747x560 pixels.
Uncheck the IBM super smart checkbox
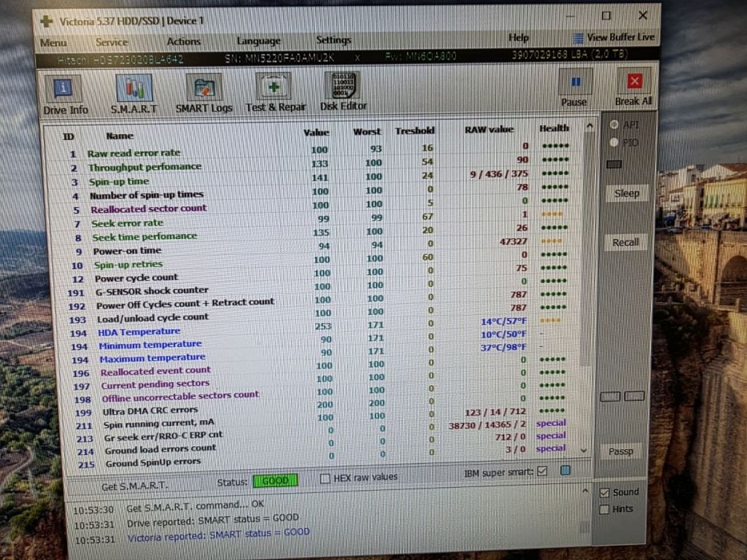click(542, 472)
